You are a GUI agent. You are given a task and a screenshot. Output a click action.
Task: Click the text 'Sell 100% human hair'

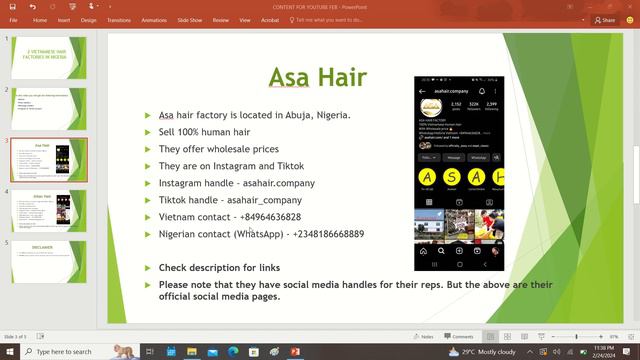(204, 132)
